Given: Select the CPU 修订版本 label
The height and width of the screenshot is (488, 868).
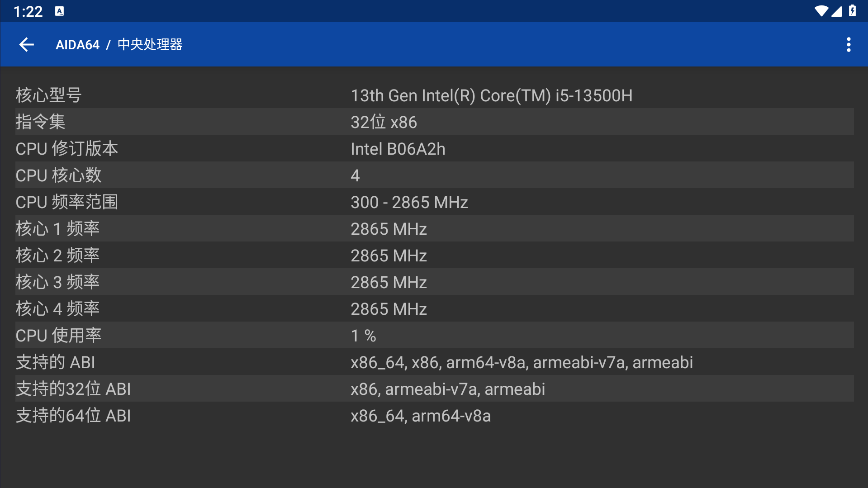Looking at the screenshot, I should (66, 149).
